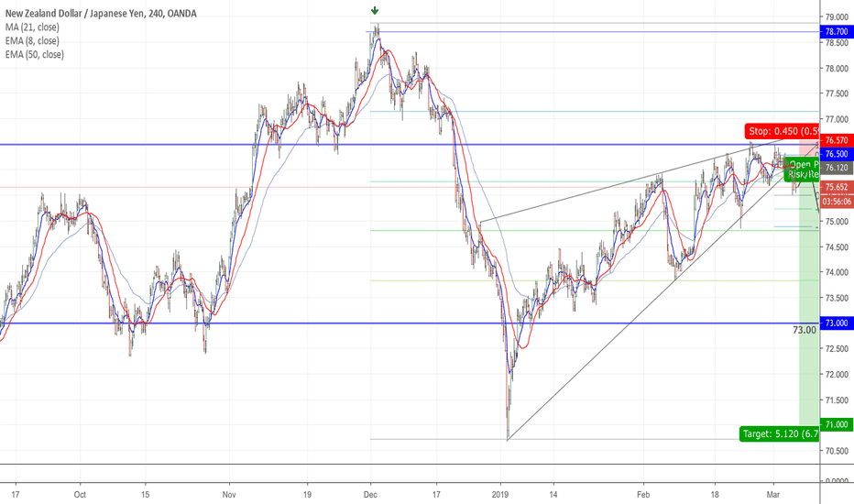The image size is (854, 504).
Task: Click the 19 date label on the time axis
Action: 307,495
